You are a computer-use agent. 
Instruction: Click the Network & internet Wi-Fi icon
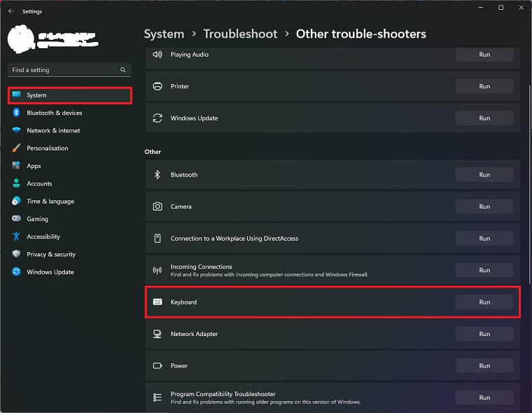click(16, 131)
